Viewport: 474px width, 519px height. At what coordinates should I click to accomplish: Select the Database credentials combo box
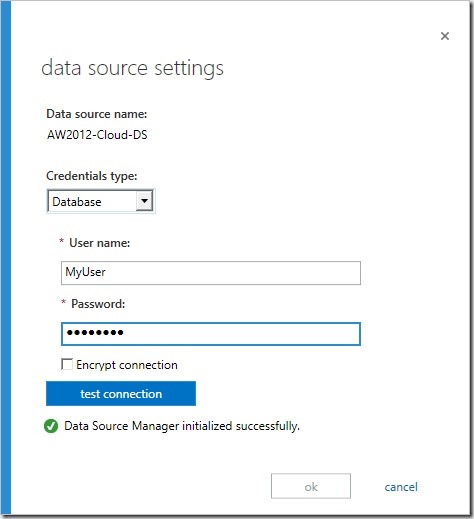101,201
